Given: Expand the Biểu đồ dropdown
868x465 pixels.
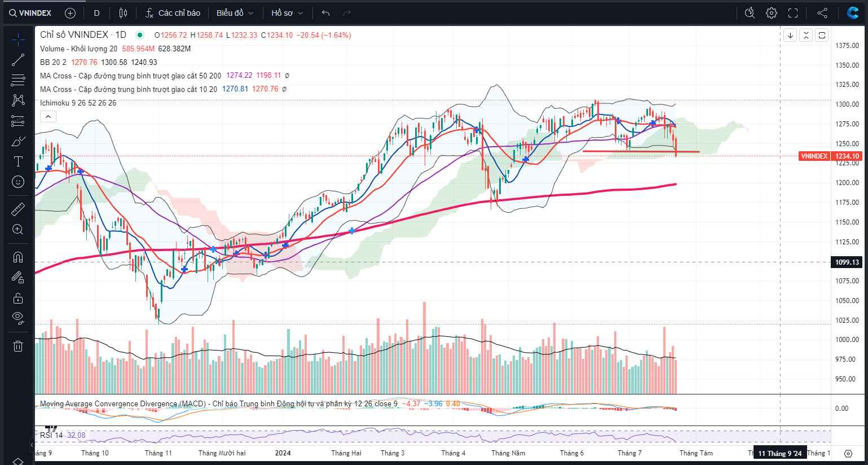Looking at the screenshot, I should point(235,12).
